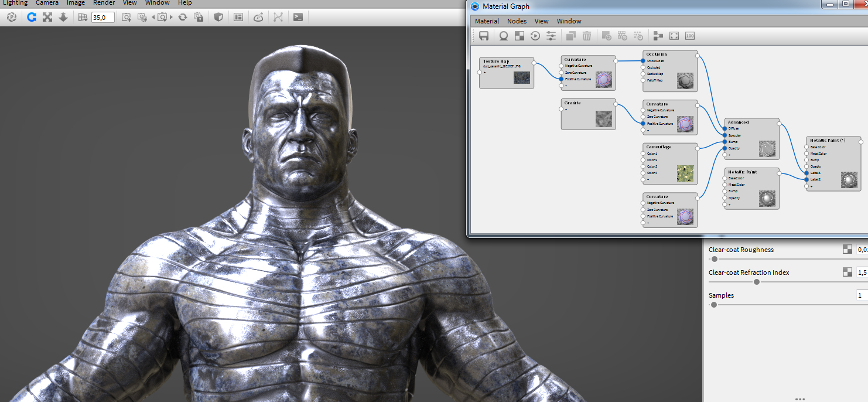868x402 pixels.
Task: Click the panel layout icon in main toolbar
Action: 238,17
